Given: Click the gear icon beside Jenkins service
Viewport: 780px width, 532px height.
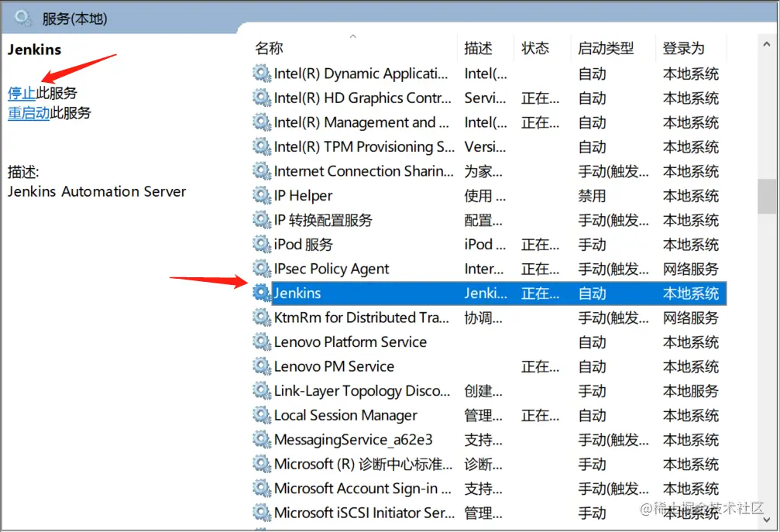Looking at the screenshot, I should [262, 293].
